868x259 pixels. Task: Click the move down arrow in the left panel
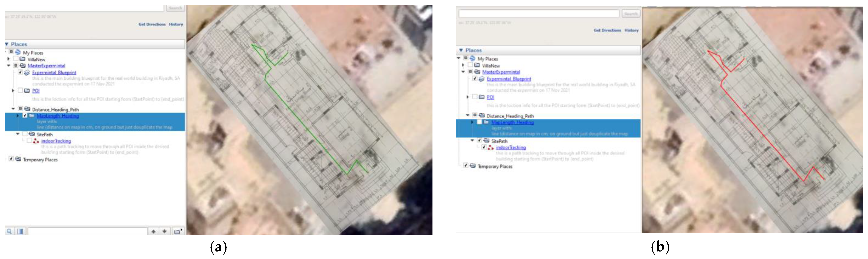[x=164, y=231]
